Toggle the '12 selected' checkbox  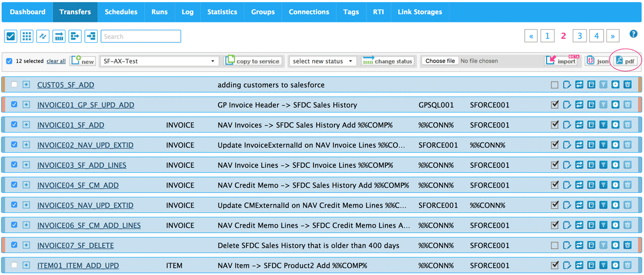(9, 61)
